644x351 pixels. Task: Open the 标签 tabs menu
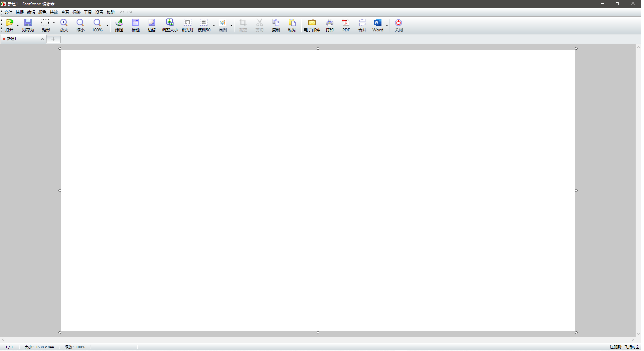pos(76,12)
